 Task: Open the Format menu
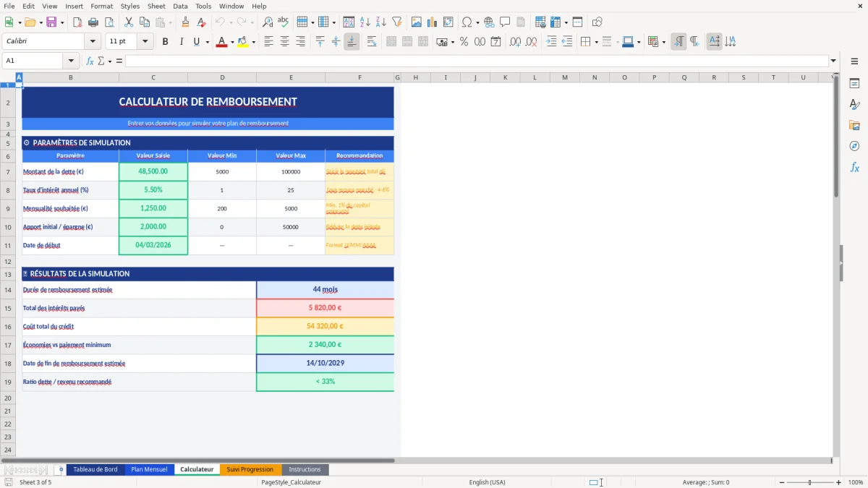101,6
